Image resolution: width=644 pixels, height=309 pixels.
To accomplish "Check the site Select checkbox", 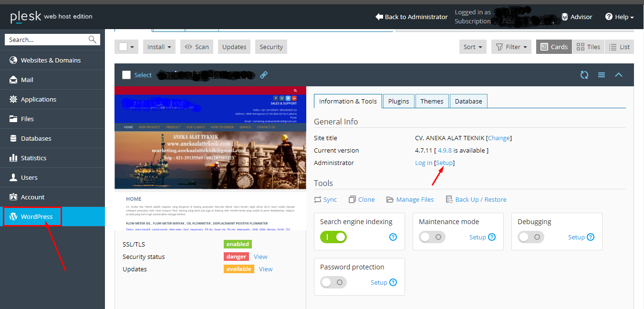I will pyautogui.click(x=126, y=75).
